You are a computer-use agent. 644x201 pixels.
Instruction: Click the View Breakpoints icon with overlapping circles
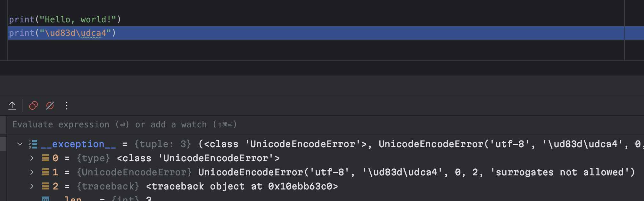tap(33, 106)
